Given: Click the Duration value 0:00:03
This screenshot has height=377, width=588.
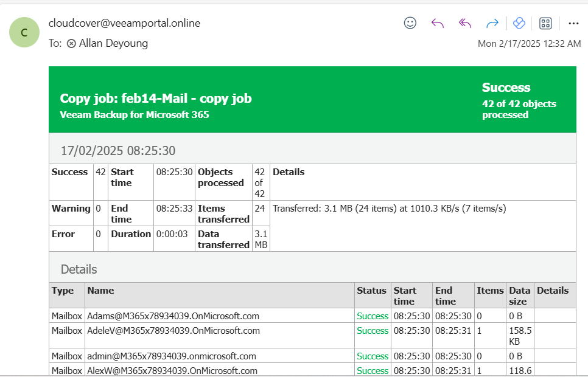Looking at the screenshot, I should pos(172,234).
